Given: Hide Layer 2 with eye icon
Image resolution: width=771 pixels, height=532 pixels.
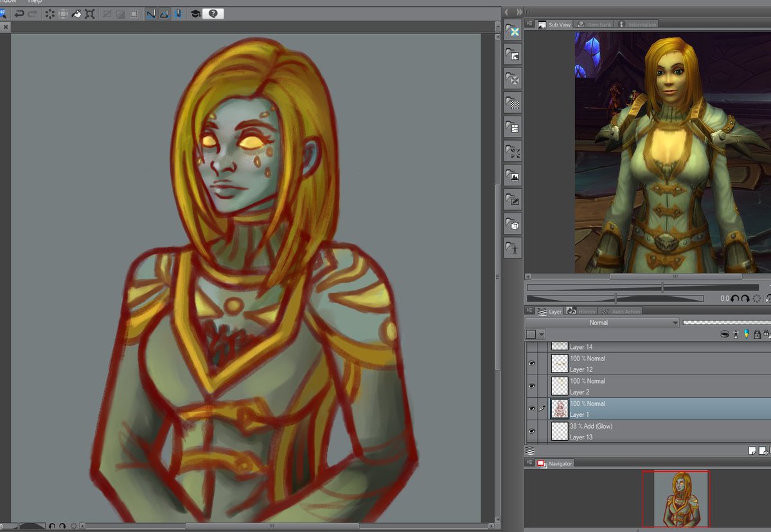Looking at the screenshot, I should pos(531,386).
